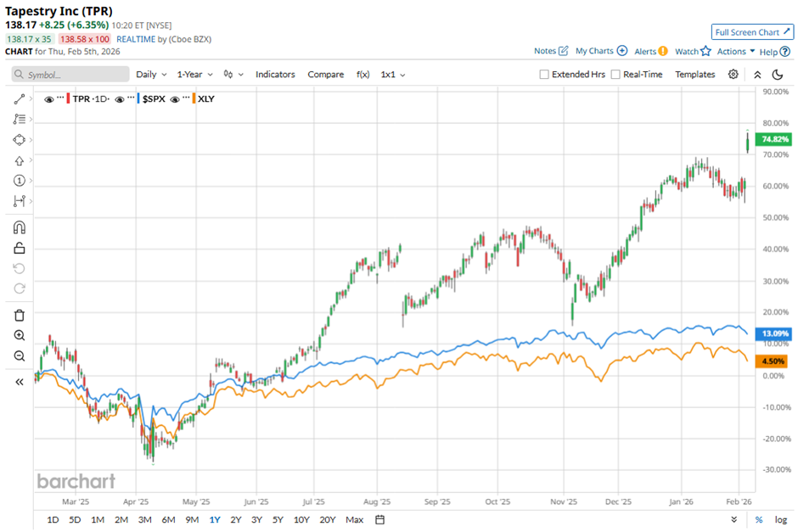798x532 pixels.
Task: Click the lock drawings icon
Action: click(19, 248)
